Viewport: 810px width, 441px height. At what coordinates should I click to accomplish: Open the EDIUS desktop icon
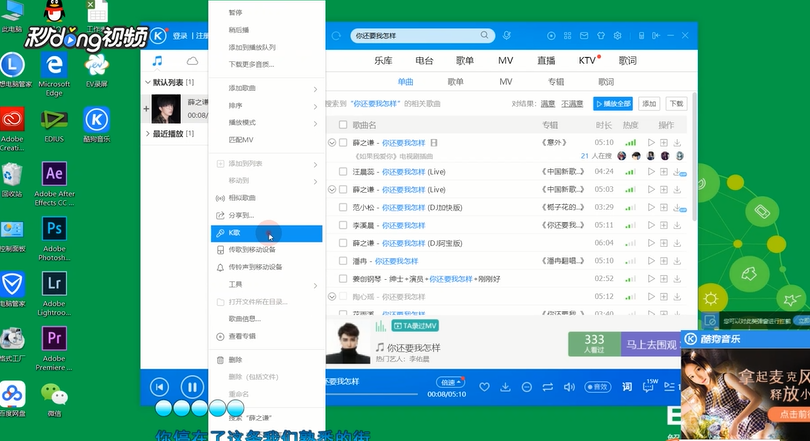pyautogui.click(x=54, y=124)
